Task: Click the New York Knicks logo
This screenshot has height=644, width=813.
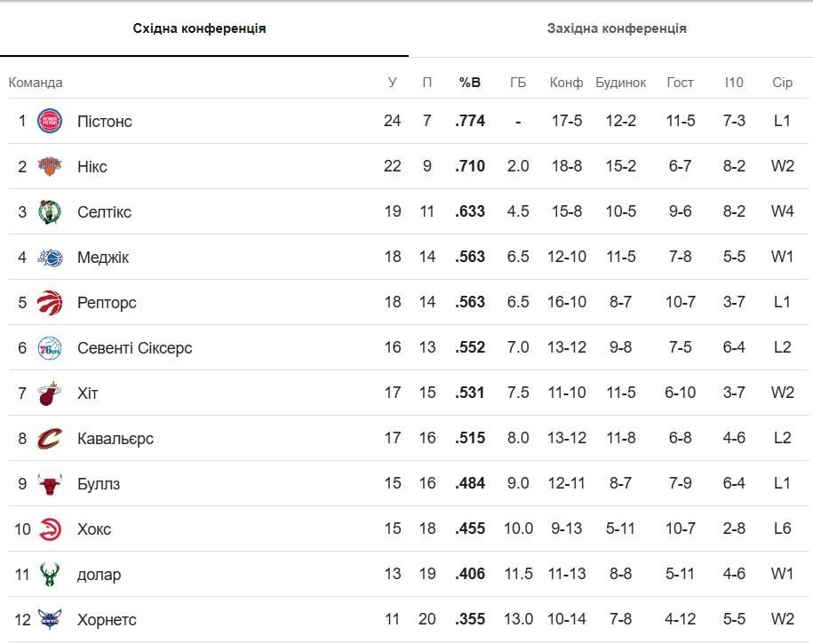Action: (x=50, y=166)
